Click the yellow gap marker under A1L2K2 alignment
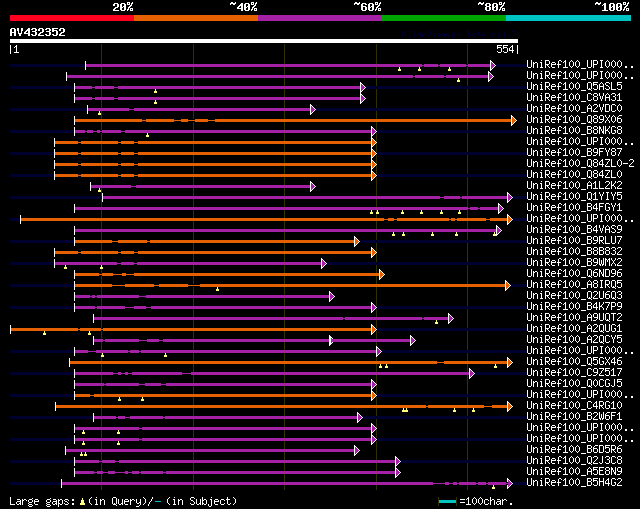 pos(99,190)
